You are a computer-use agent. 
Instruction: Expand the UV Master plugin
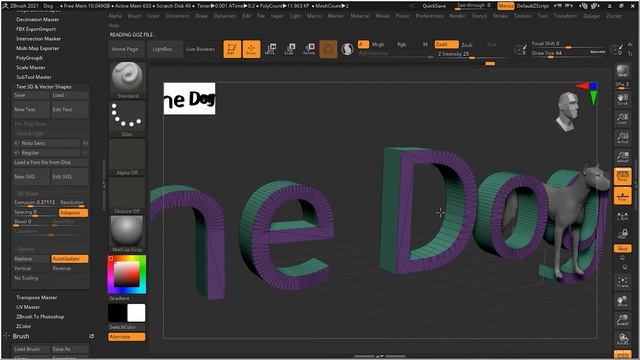[x=28, y=307]
